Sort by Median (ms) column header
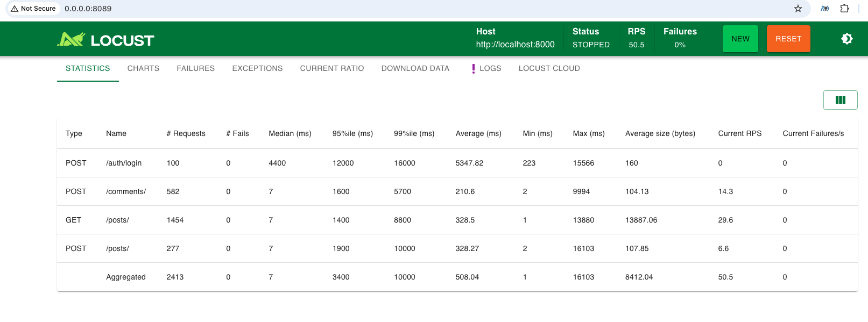The image size is (868, 322). tap(290, 133)
